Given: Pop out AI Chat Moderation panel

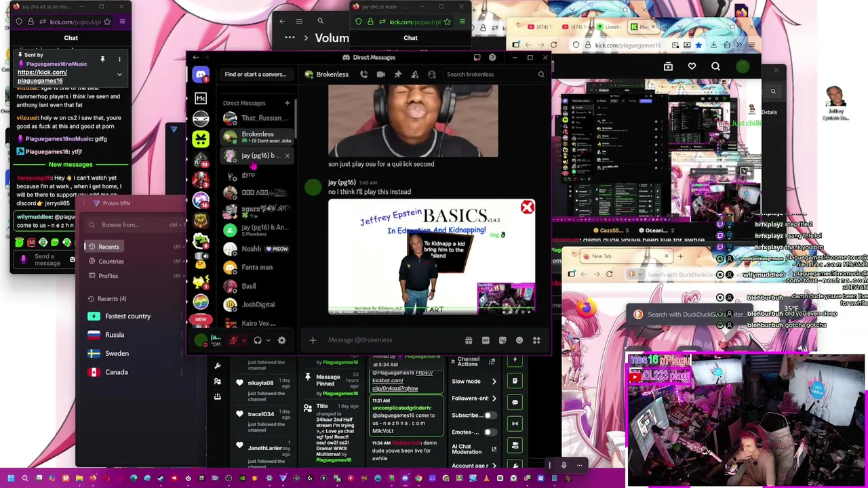Looking at the screenshot, I should tap(493, 449).
